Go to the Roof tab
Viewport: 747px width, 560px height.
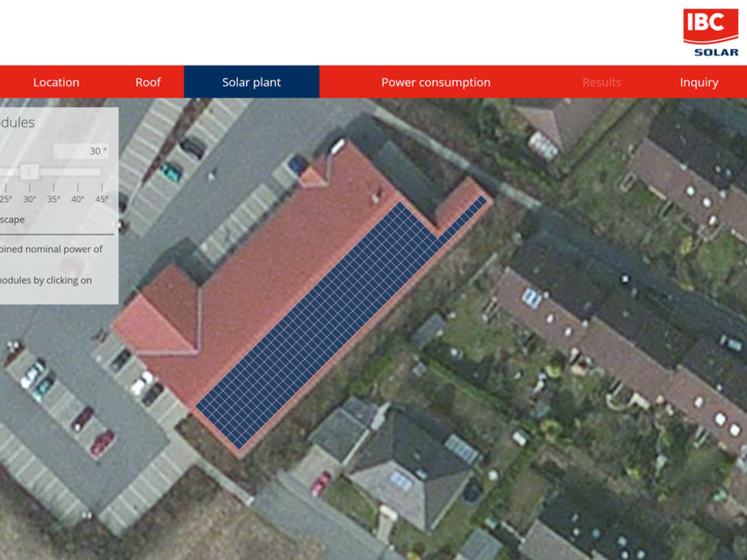pos(148,82)
